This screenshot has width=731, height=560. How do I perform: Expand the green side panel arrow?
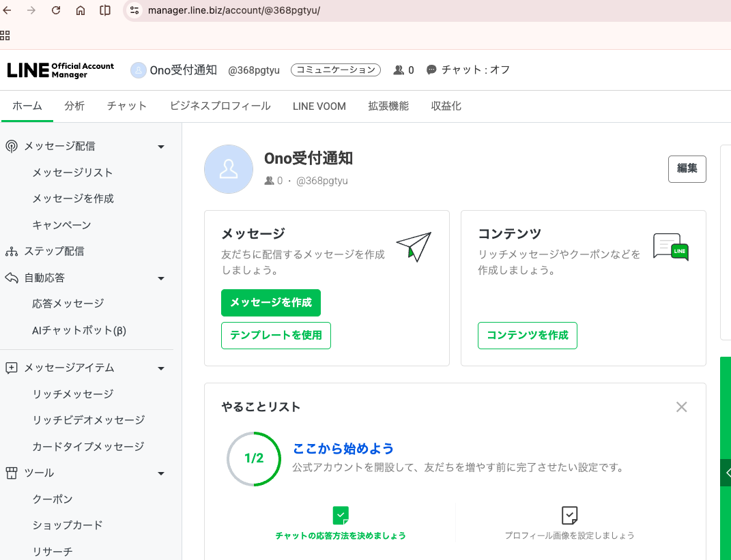tap(726, 473)
